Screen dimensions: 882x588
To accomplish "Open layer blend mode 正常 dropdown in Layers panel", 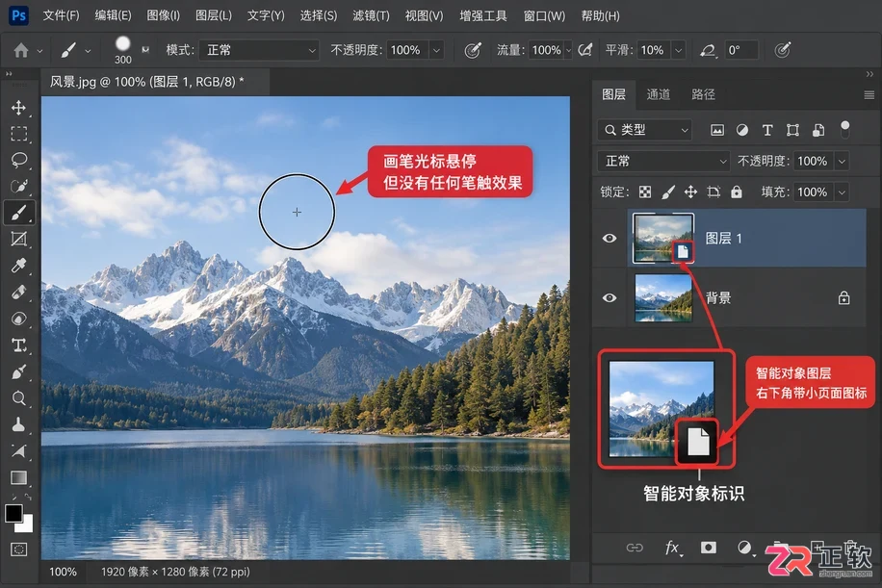I will [663, 162].
